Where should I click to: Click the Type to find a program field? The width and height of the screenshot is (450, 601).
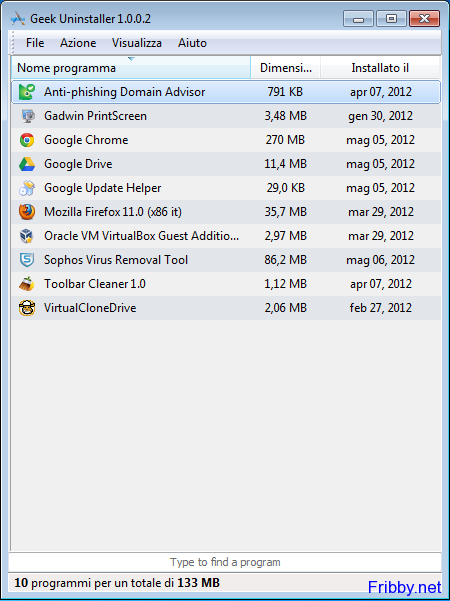click(x=225, y=562)
